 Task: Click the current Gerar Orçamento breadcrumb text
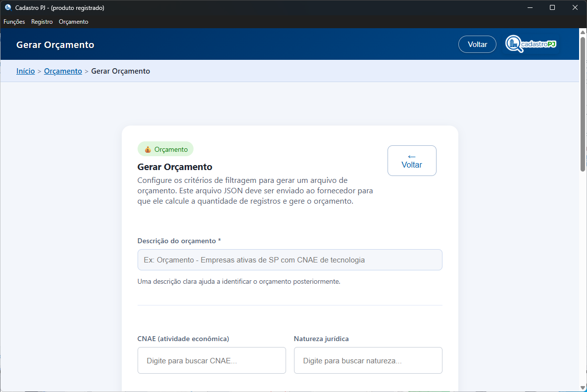(x=121, y=71)
